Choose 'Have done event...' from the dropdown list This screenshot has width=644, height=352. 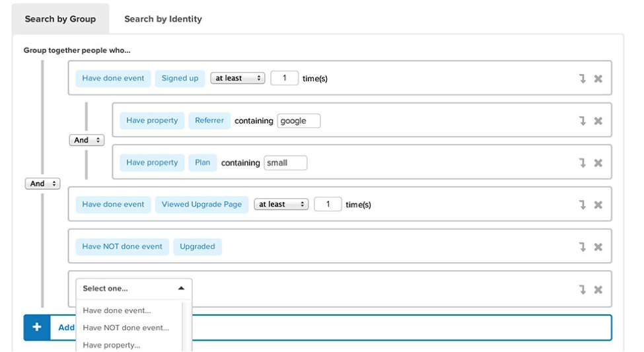[x=117, y=310]
